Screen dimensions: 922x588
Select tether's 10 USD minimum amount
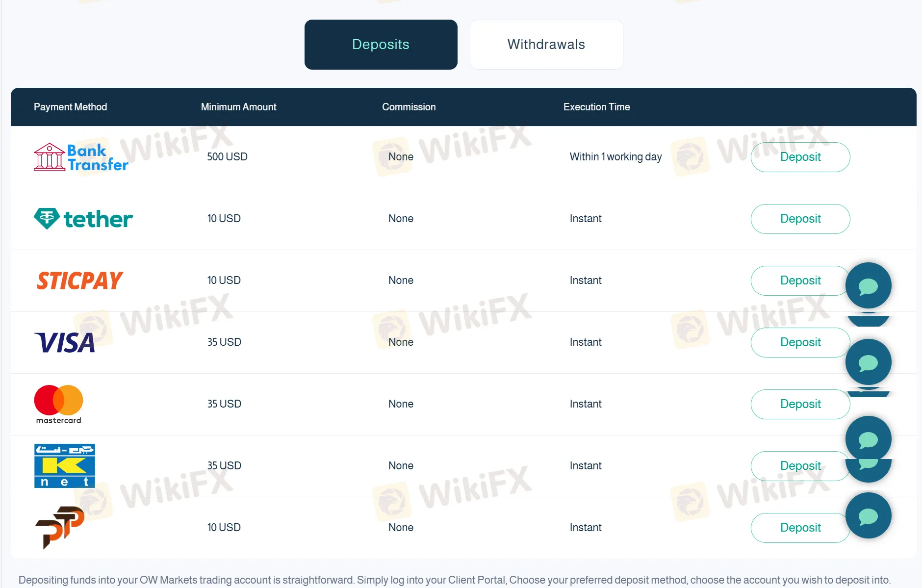(224, 219)
